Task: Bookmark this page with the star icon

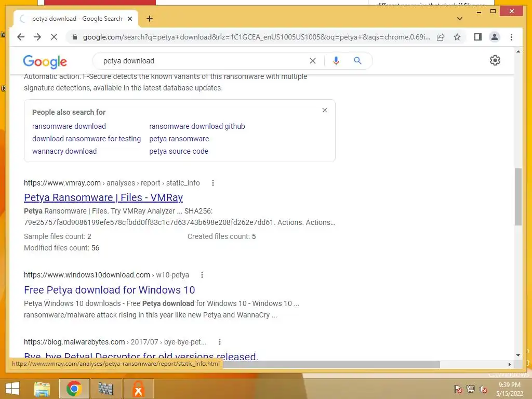Action: pos(457,37)
